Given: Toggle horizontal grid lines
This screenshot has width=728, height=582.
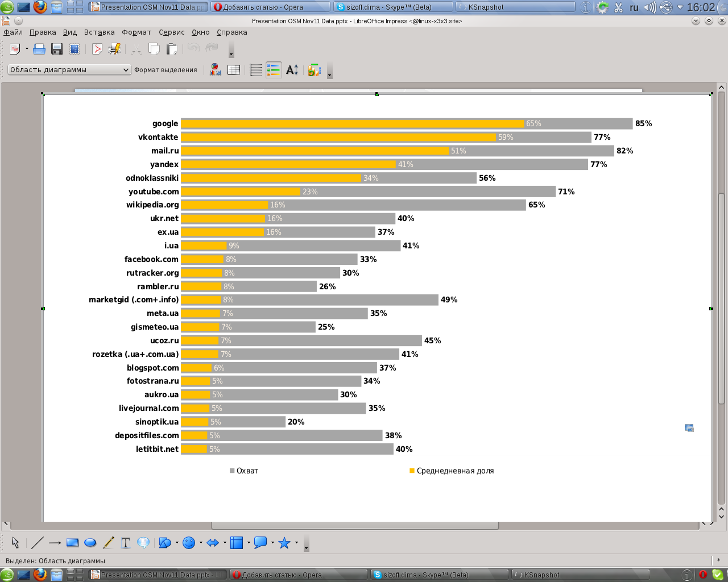Looking at the screenshot, I should pos(256,70).
